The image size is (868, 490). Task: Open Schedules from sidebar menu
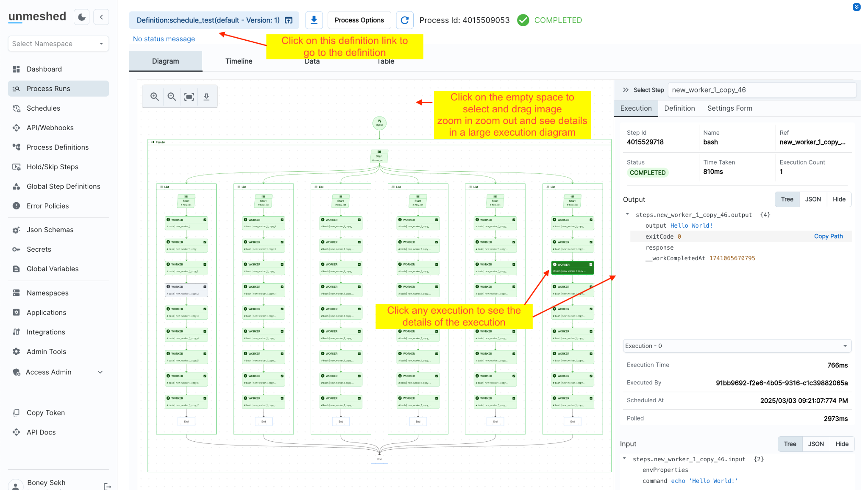(x=43, y=108)
